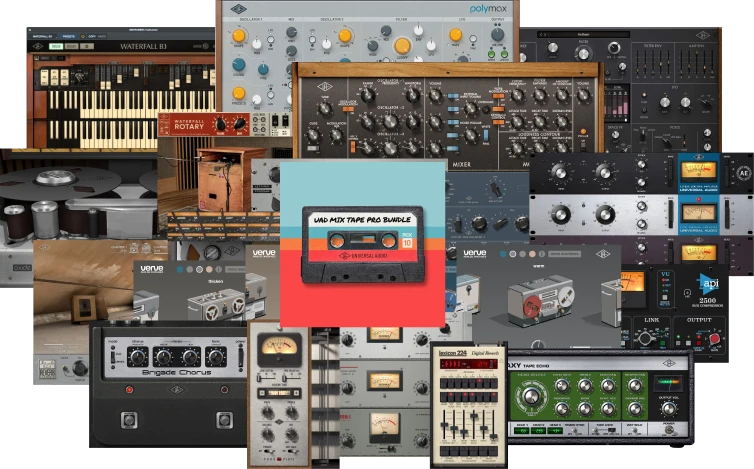
Task: Click the large Head Select knob on Galaxy Tape Echo
Action: 531,396
